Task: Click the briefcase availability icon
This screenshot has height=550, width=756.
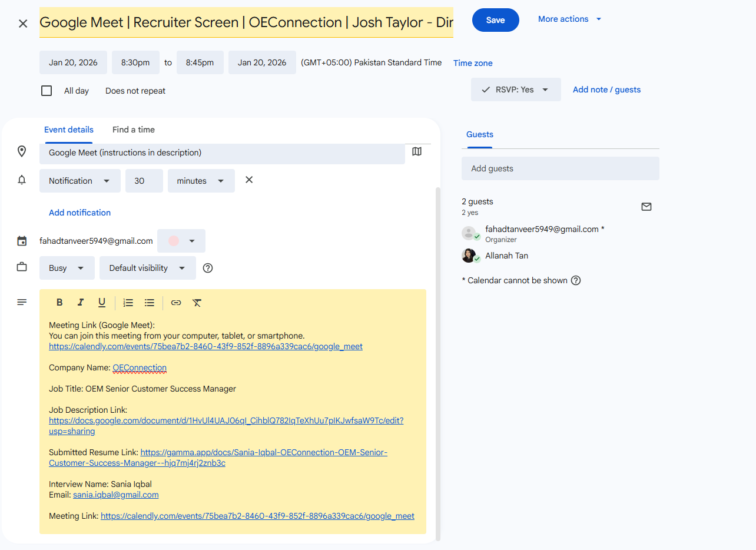Action: (x=22, y=267)
